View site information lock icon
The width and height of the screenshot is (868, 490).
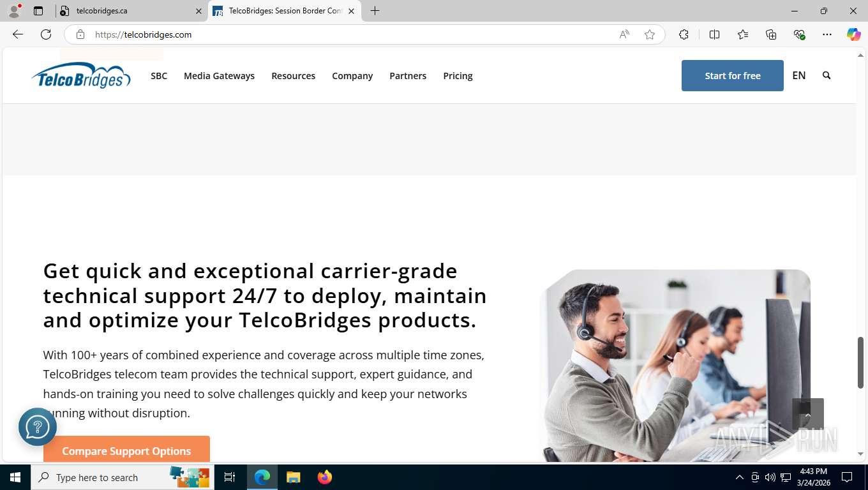click(80, 34)
